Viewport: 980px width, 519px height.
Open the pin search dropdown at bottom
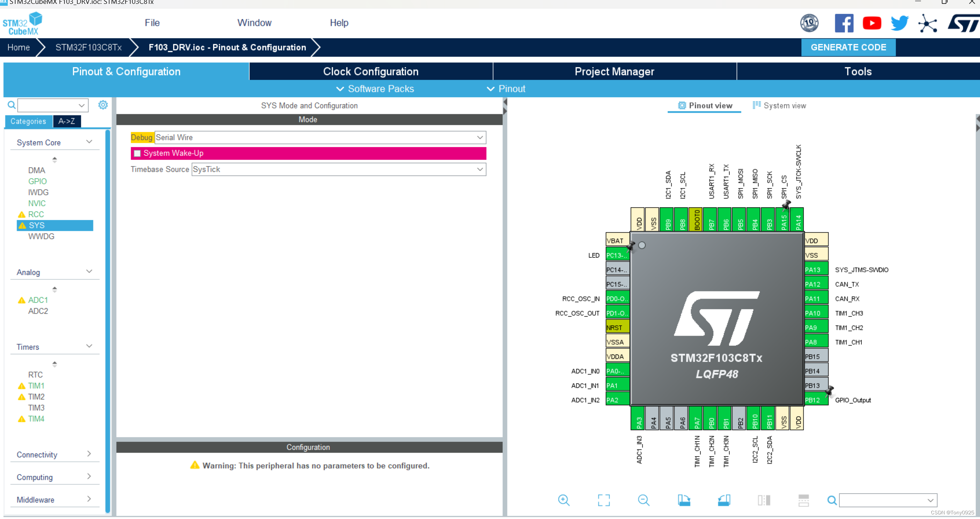pyautogui.click(x=888, y=500)
